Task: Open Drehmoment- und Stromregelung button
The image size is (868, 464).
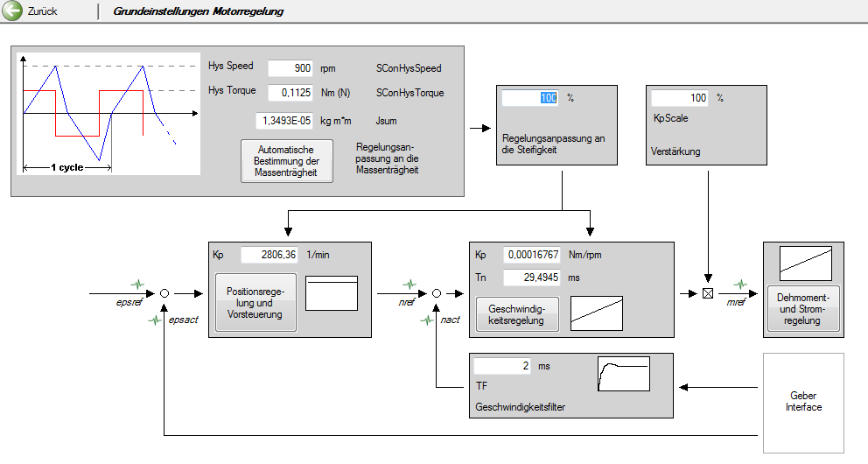Action: (802, 309)
